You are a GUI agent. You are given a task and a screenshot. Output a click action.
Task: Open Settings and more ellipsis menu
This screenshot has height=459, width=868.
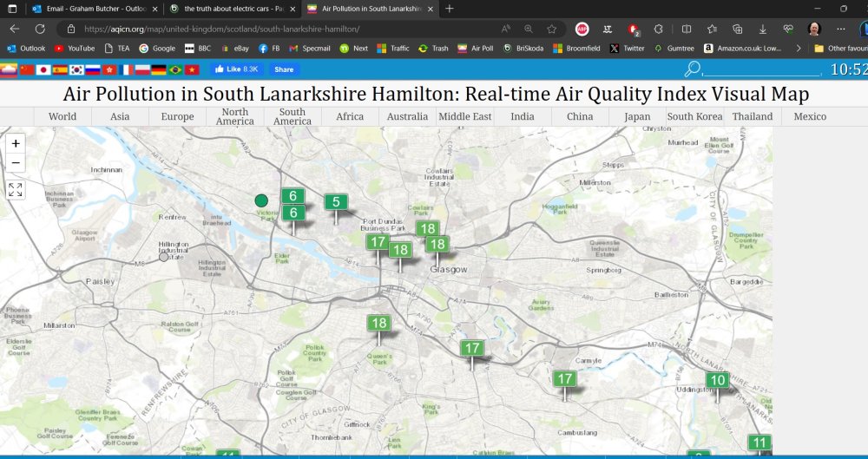841,30
